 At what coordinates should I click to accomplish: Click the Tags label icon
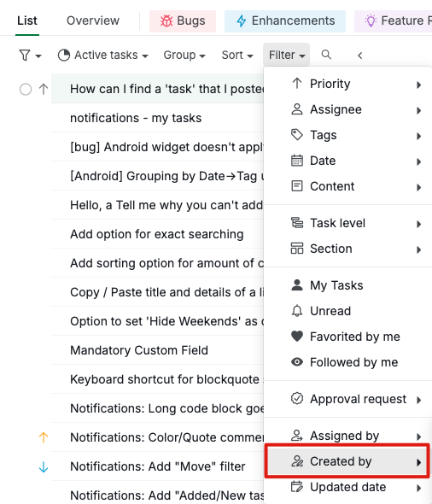point(297,135)
